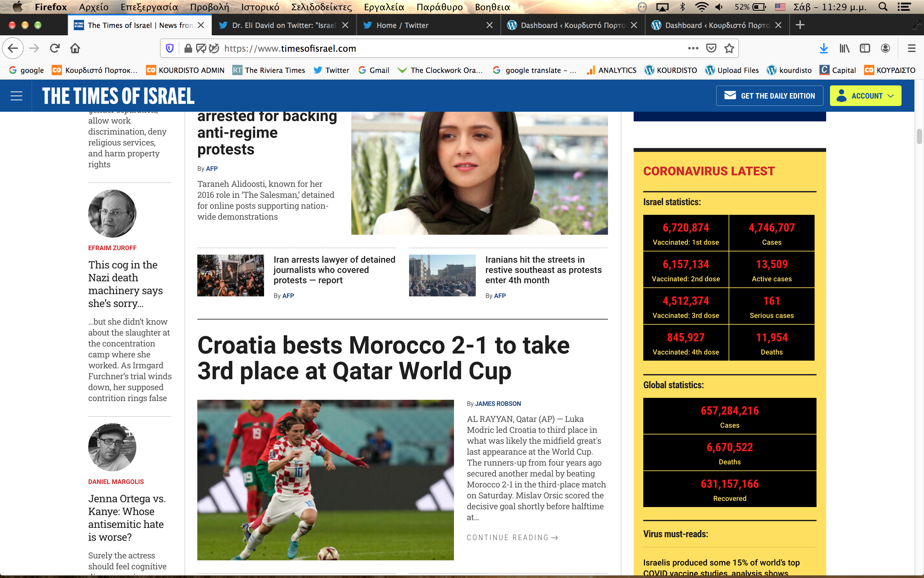Open the 'Israelis produced some 15%' virus article

721,567
